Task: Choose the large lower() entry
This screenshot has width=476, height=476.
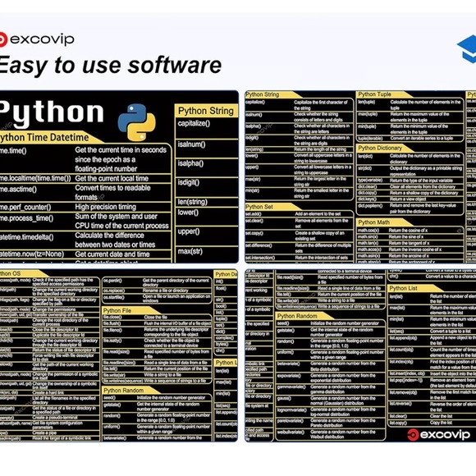Action: pyautogui.click(x=188, y=213)
